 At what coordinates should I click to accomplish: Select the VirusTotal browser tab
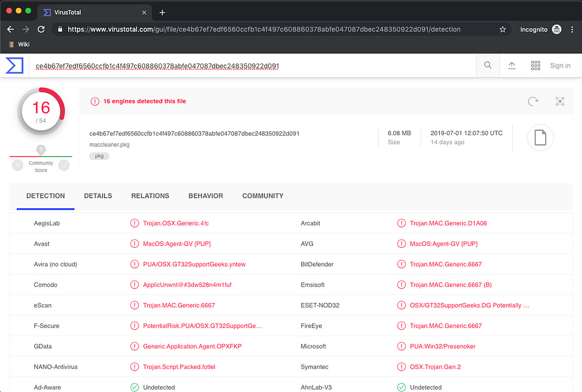point(94,13)
